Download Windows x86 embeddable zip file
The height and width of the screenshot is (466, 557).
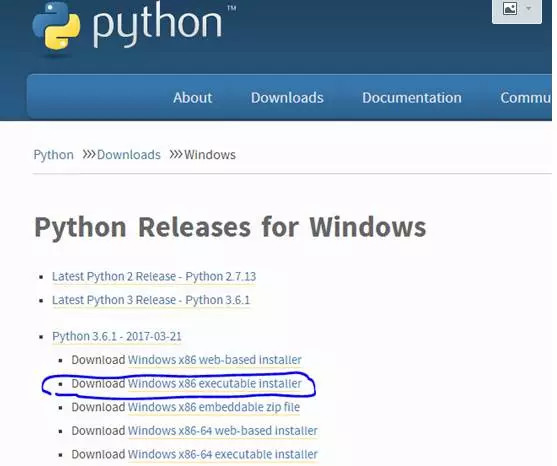coord(214,407)
